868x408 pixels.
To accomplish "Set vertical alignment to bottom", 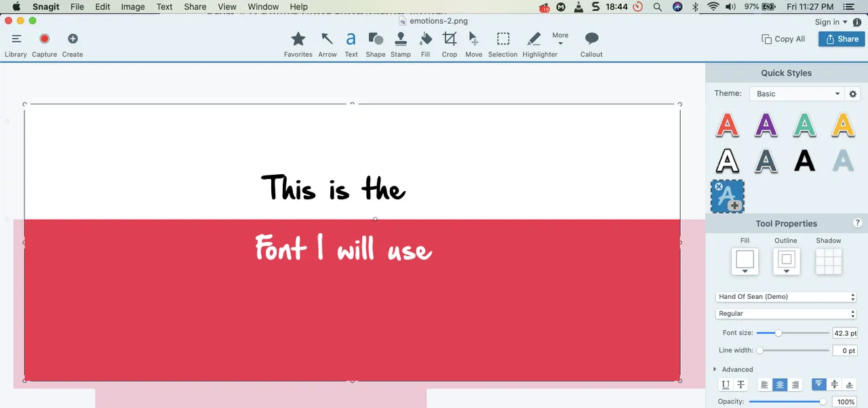I will click(x=849, y=384).
